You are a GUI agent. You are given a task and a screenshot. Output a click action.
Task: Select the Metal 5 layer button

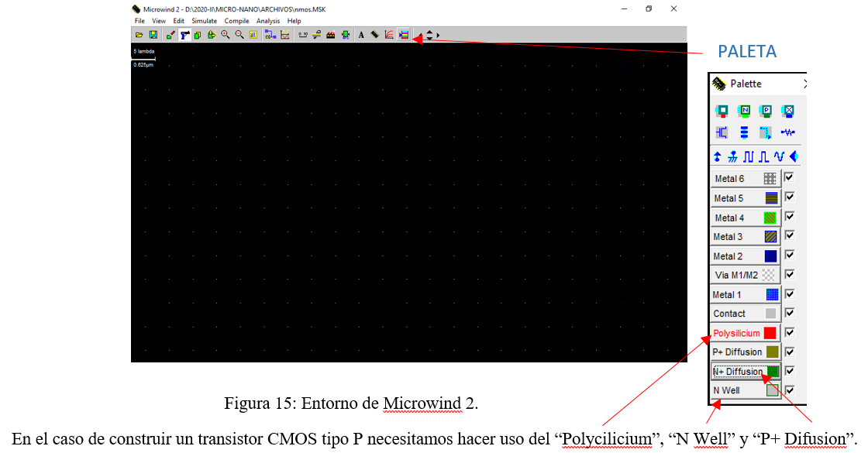(x=746, y=198)
